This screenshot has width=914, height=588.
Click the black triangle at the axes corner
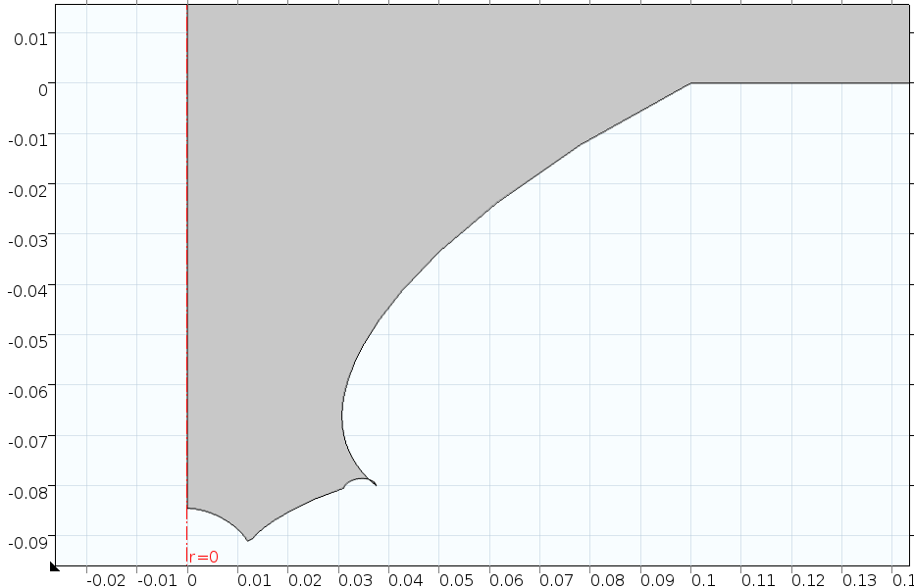click(54, 566)
